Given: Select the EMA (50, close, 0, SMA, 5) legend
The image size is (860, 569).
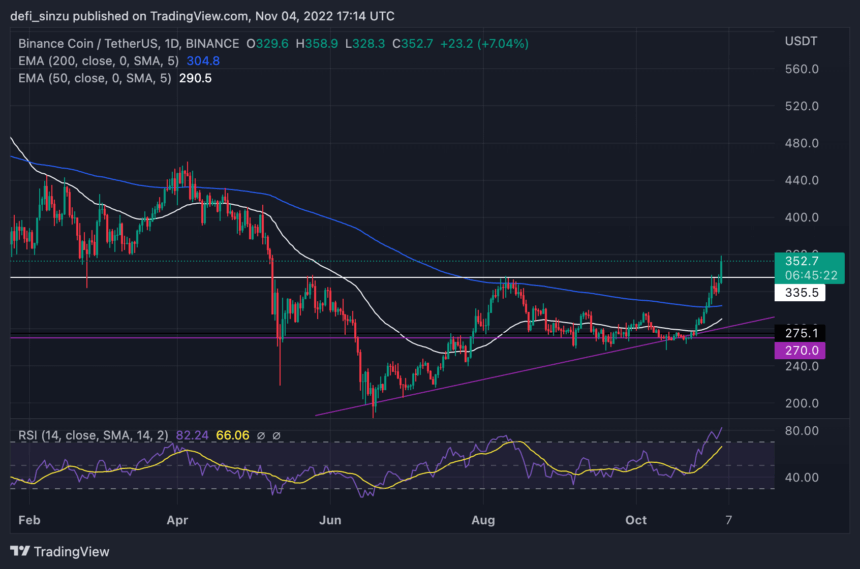Looking at the screenshot, I should click(x=95, y=78).
